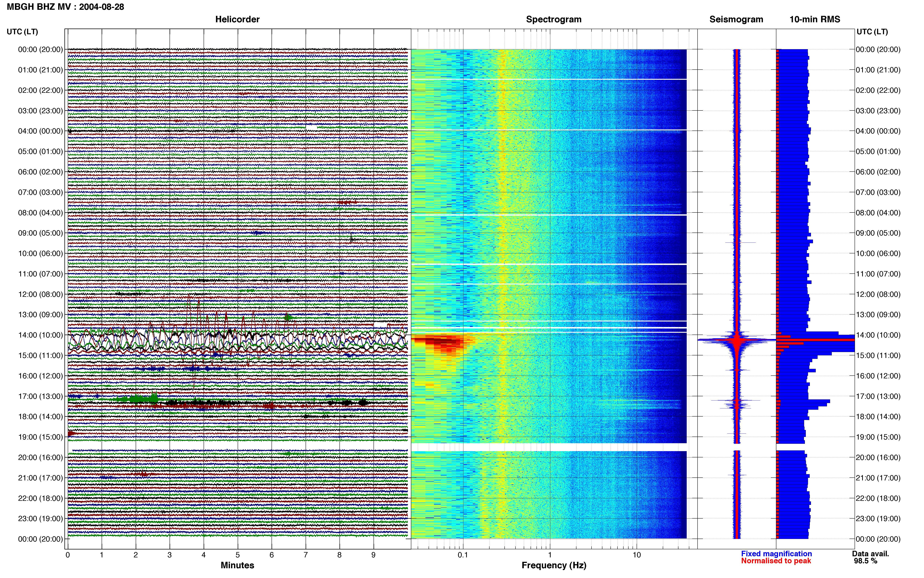This screenshot has height=578, width=924.
Task: Click the '0.1' frequency tick label
Action: (463, 555)
